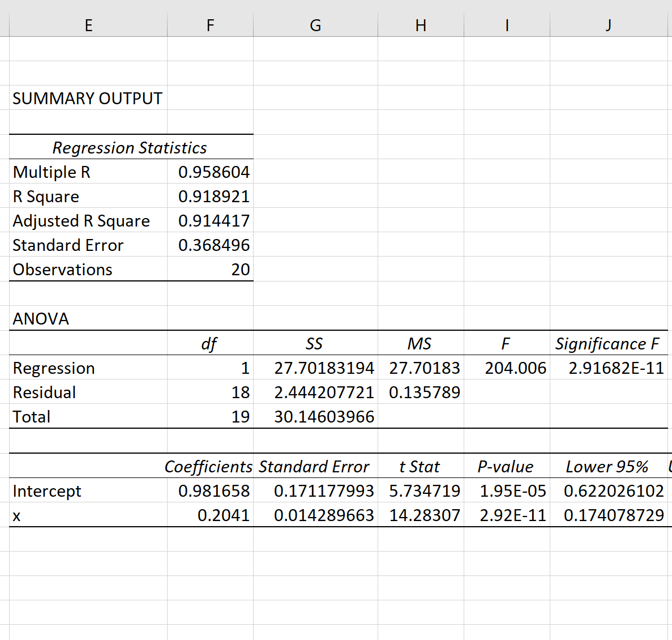Select x t Stat 14.28307
The width and height of the screenshot is (672, 640).
(x=421, y=515)
